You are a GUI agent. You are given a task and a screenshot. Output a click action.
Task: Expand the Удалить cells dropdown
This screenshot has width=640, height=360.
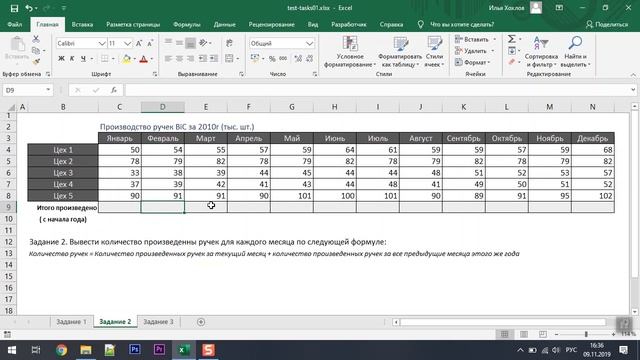click(x=493, y=51)
